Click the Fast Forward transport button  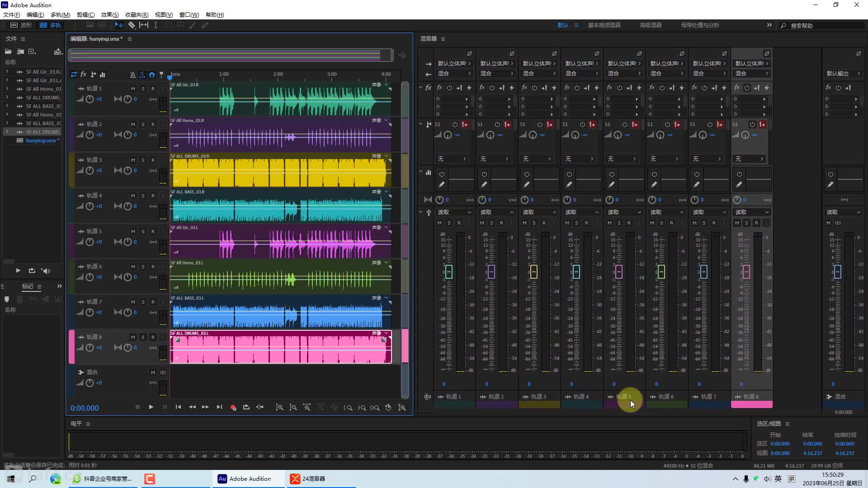click(205, 407)
